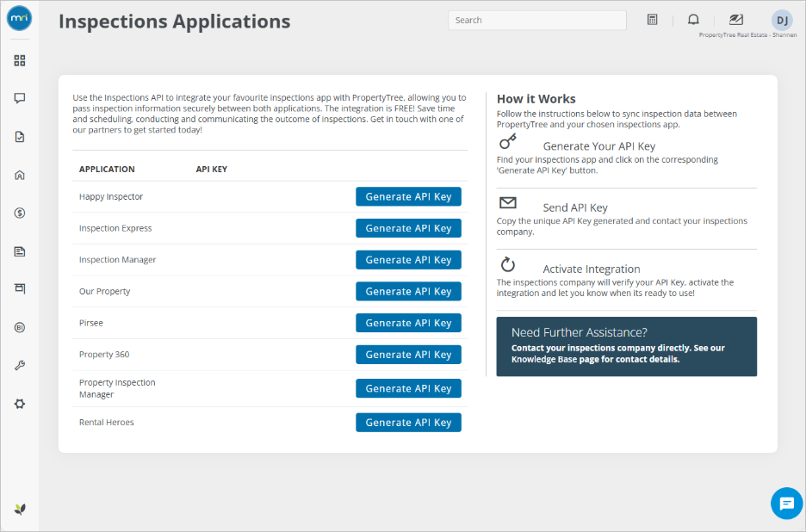Viewport: 806px width, 532px height.
Task: Open the calculator icon in top bar
Action: (x=653, y=20)
